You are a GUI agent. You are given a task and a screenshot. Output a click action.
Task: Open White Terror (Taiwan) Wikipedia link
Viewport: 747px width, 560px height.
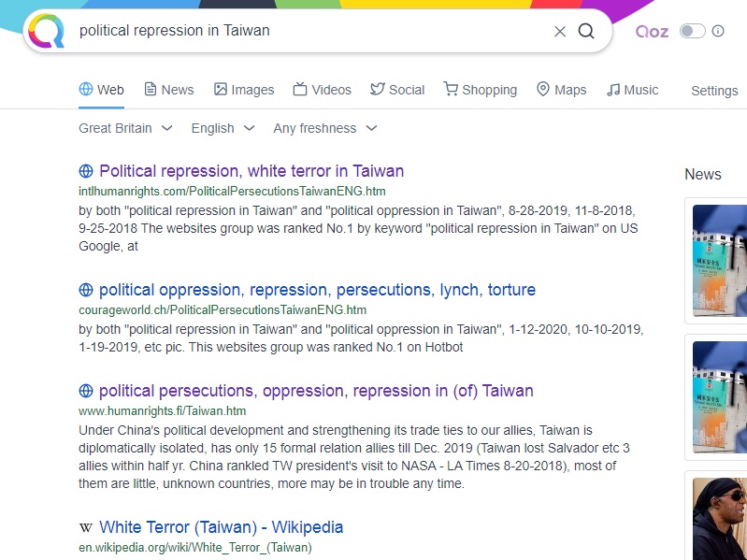coord(221,527)
